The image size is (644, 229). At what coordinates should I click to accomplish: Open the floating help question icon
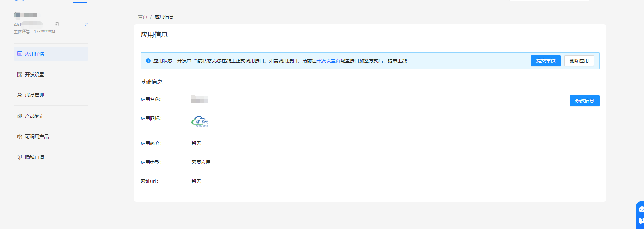[x=641, y=221]
